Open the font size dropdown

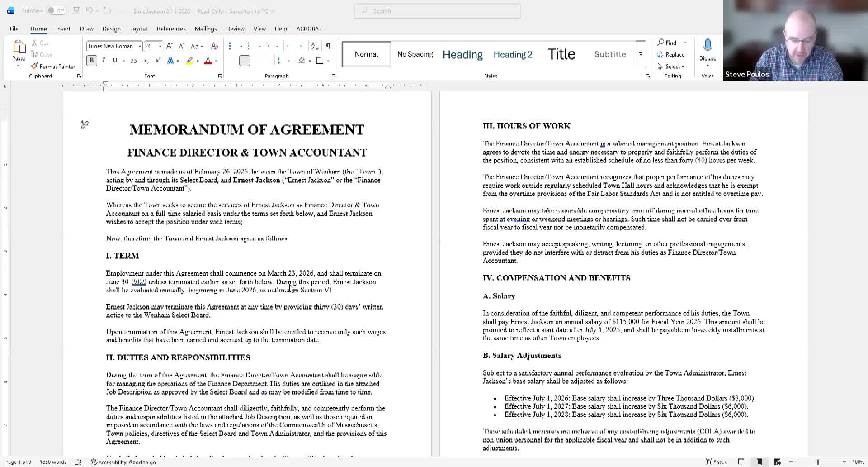pyautogui.click(x=160, y=46)
